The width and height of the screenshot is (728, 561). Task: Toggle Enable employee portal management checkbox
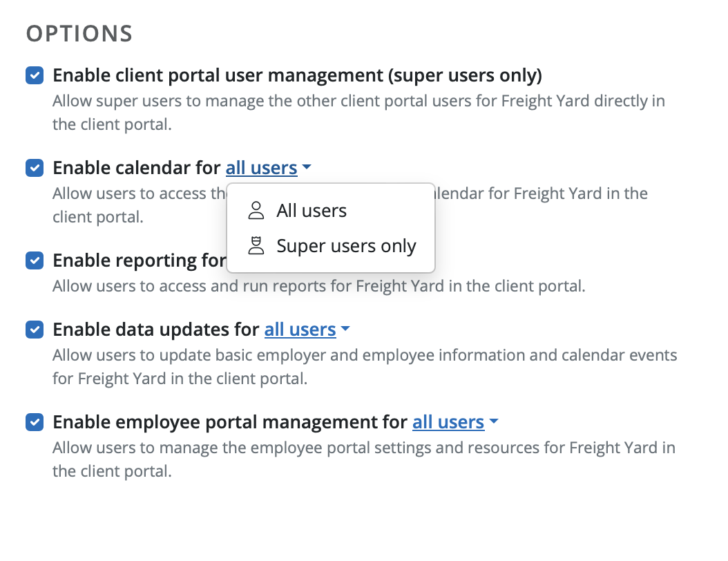(x=35, y=422)
